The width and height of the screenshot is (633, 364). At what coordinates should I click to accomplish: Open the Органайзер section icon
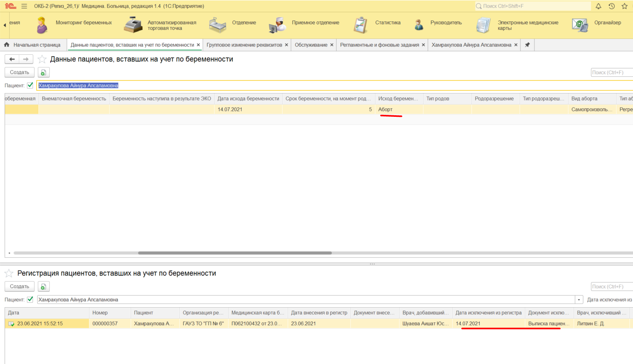(x=580, y=25)
